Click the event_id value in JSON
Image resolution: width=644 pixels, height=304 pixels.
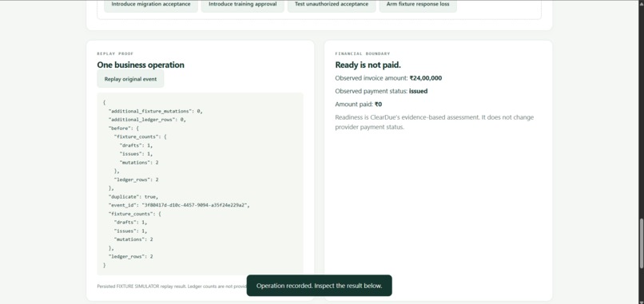click(x=195, y=205)
